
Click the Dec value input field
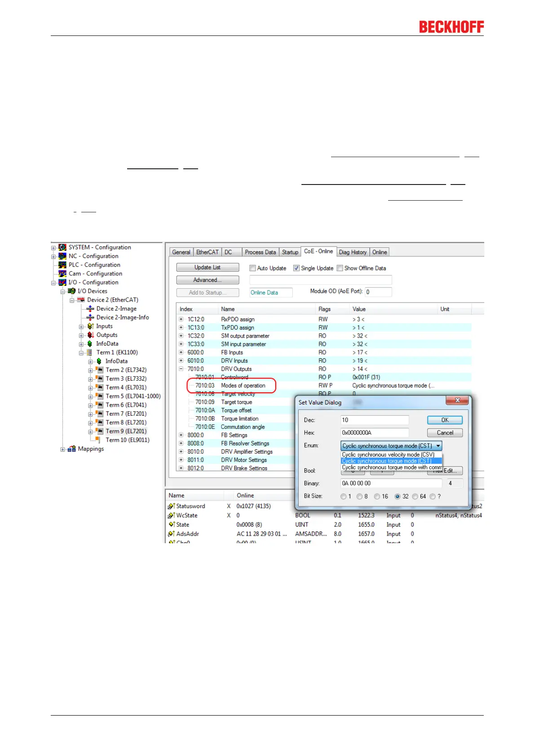point(375,420)
